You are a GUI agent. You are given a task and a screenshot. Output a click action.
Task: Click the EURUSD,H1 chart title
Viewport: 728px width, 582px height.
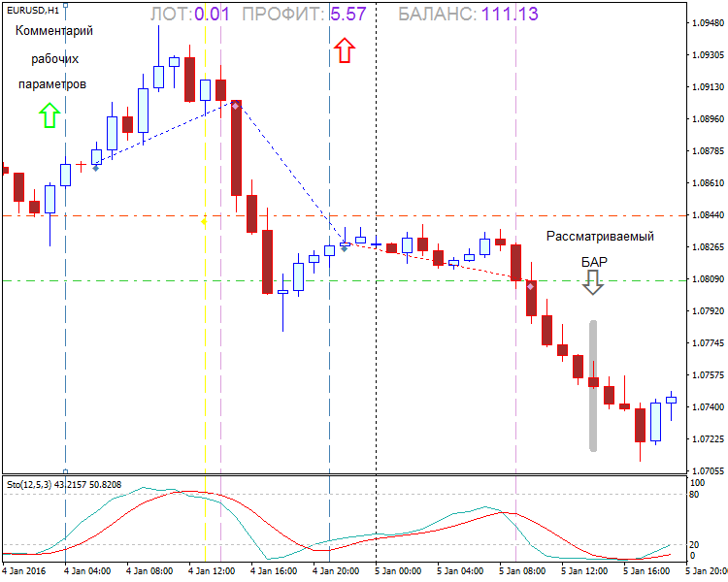coord(31,8)
